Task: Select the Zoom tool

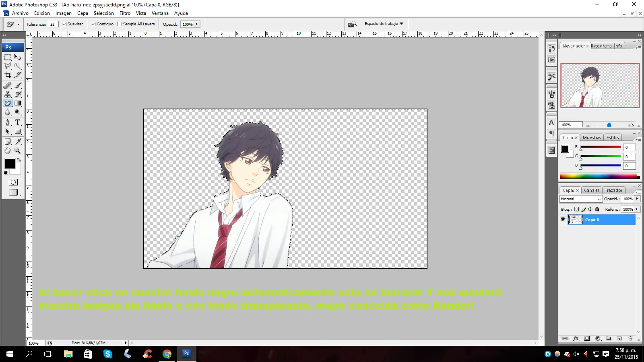Action: [18, 150]
